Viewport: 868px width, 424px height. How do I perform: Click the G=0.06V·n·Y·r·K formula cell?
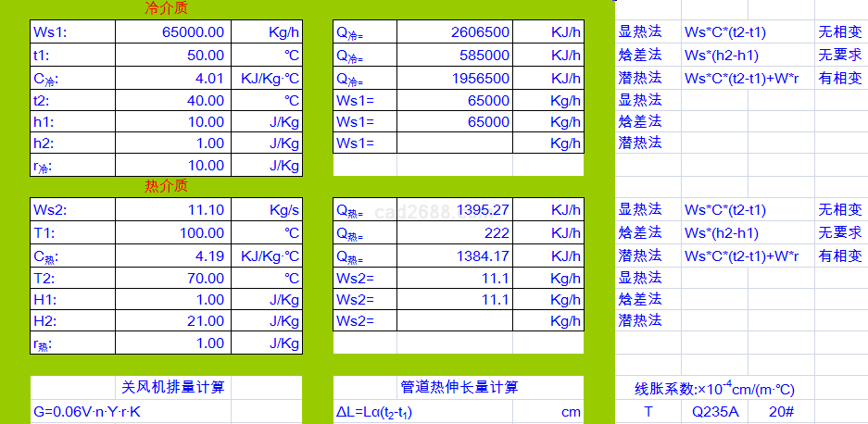coord(130,412)
